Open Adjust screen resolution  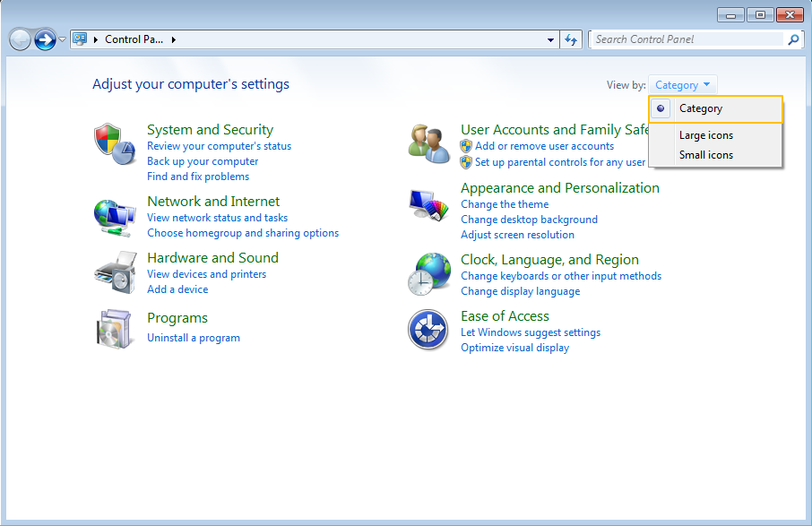tap(517, 235)
